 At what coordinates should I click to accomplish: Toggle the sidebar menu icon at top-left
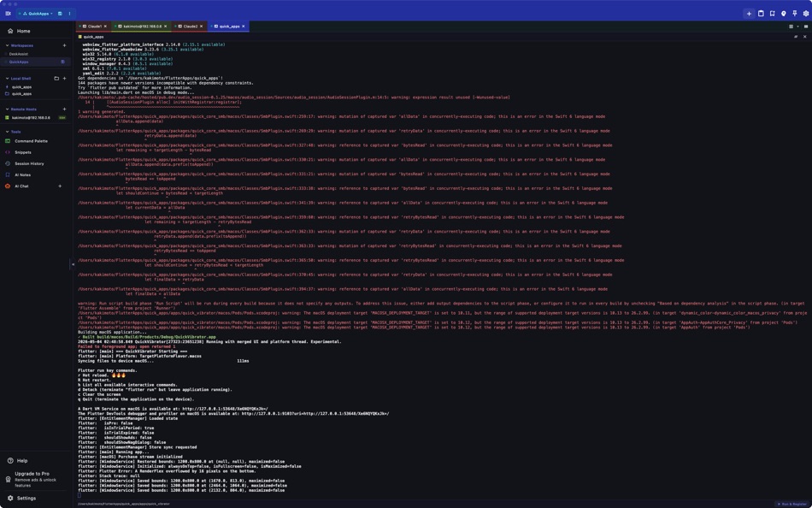(8, 14)
